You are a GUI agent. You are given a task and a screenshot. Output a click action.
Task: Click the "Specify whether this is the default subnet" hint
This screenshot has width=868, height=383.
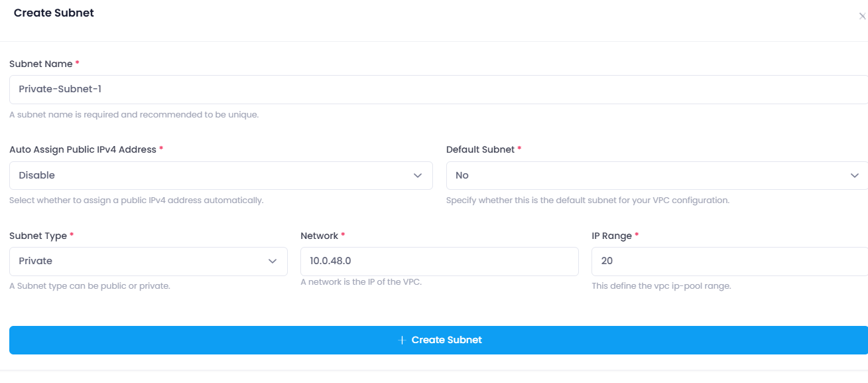point(588,200)
